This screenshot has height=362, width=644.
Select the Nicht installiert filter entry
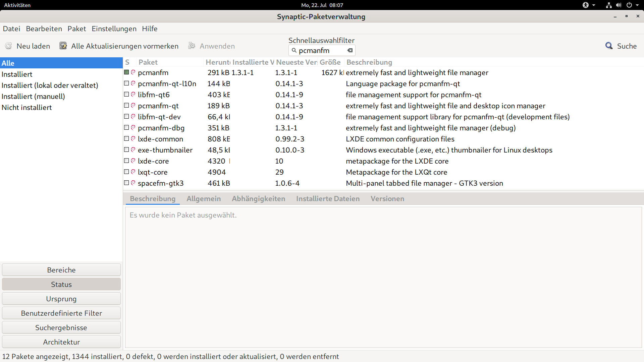pyautogui.click(x=27, y=108)
